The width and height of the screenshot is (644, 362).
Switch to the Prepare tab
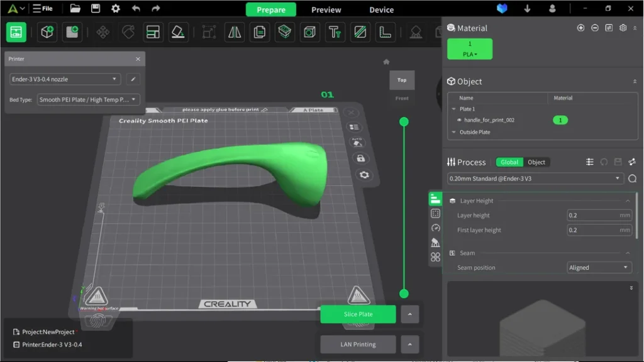[271, 9]
